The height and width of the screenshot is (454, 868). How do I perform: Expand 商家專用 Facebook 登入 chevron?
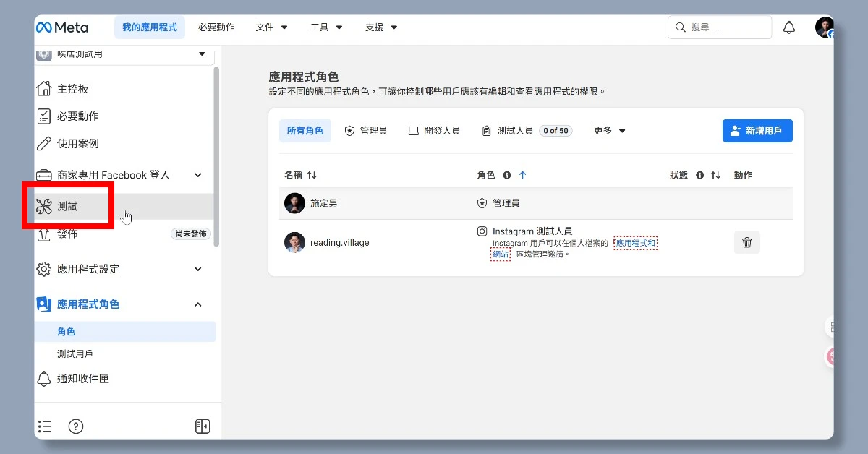point(198,175)
